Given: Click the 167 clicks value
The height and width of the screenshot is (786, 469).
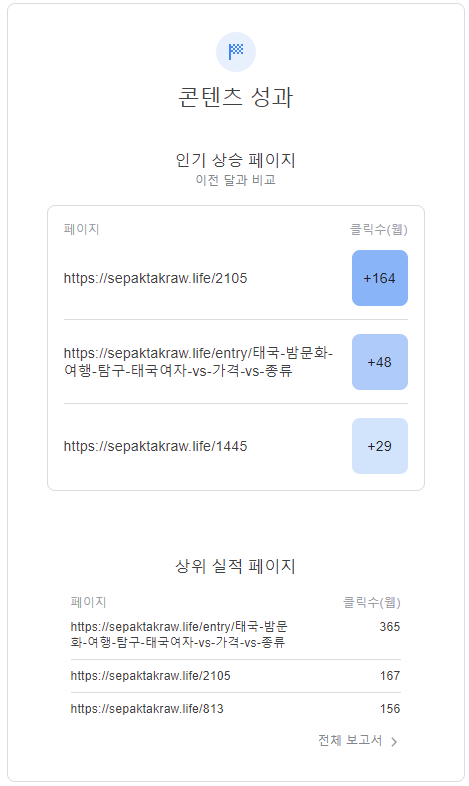Looking at the screenshot, I should 390,676.
